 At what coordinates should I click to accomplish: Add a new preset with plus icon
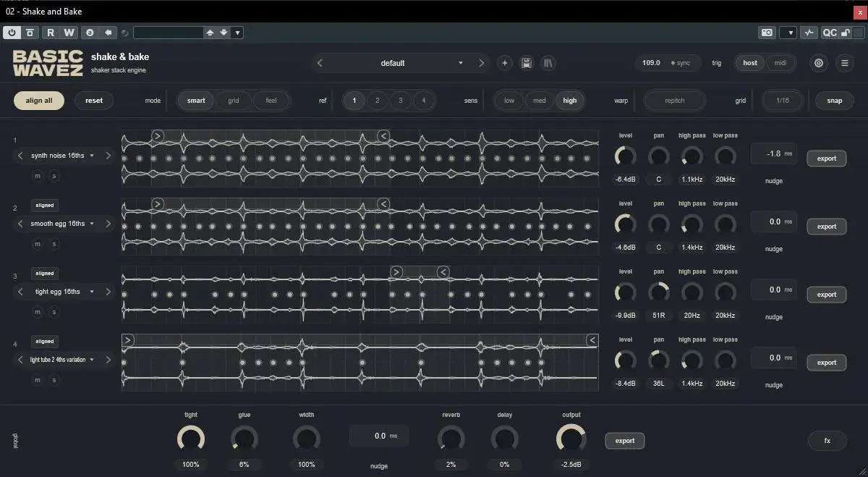pyautogui.click(x=505, y=63)
